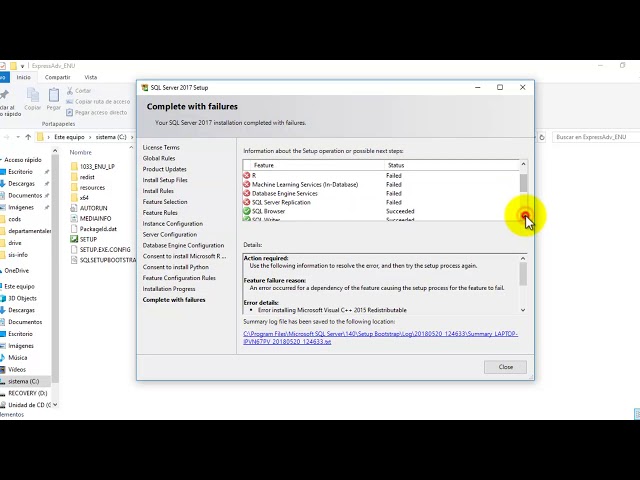This screenshot has height=480, width=640.
Task: Open the cods folder in quick access
Action: pyautogui.click(x=11, y=219)
